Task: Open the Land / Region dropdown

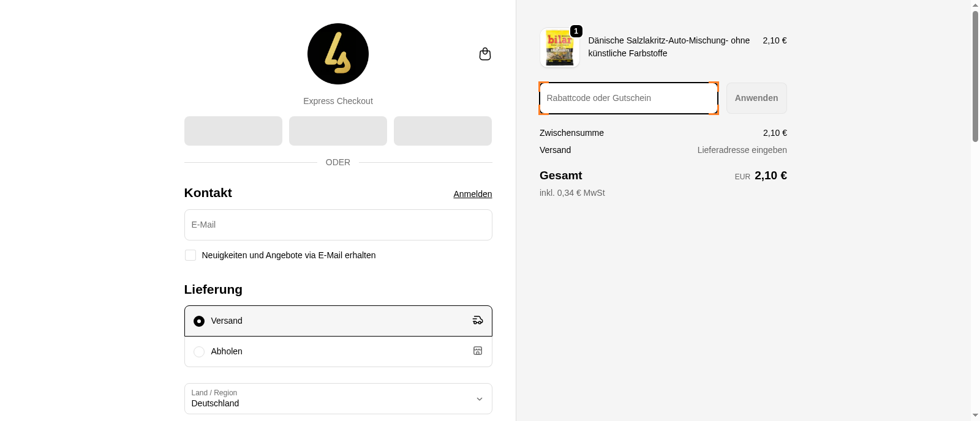Action: (337, 398)
